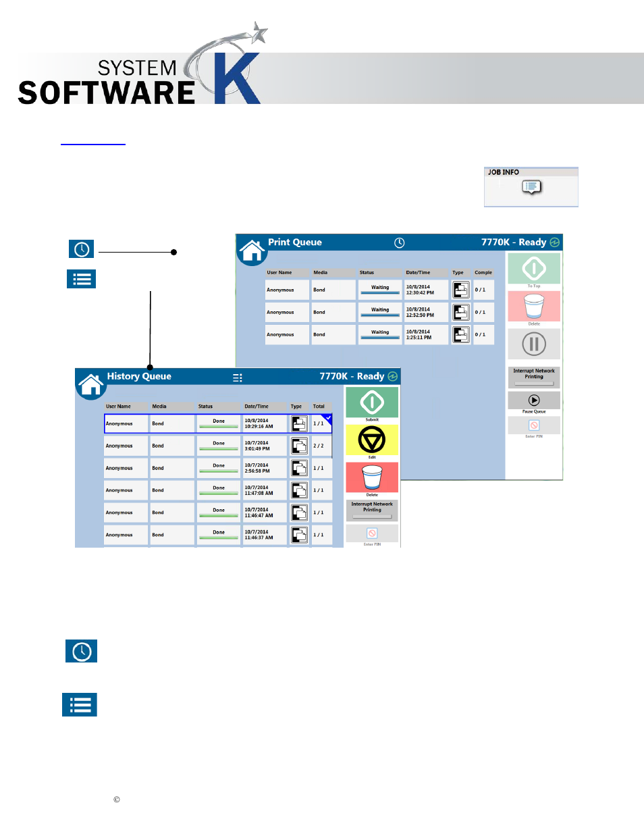This screenshot has height=834, width=644.
Task: Click the clock icon in Print Queue header
Action: coord(399,243)
